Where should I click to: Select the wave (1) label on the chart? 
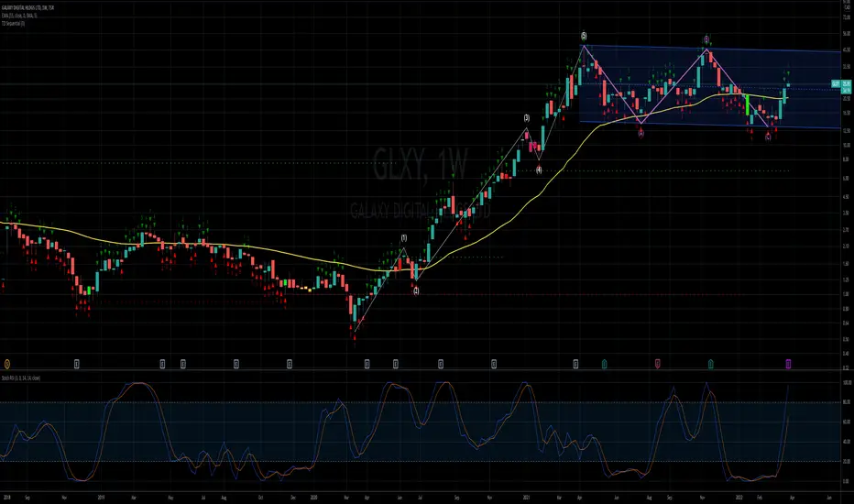click(x=403, y=238)
